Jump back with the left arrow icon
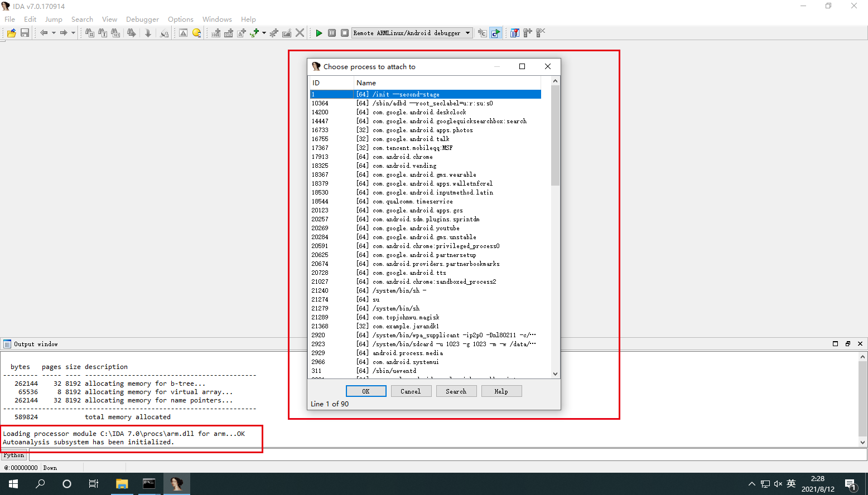The width and height of the screenshot is (868, 495). tap(44, 33)
